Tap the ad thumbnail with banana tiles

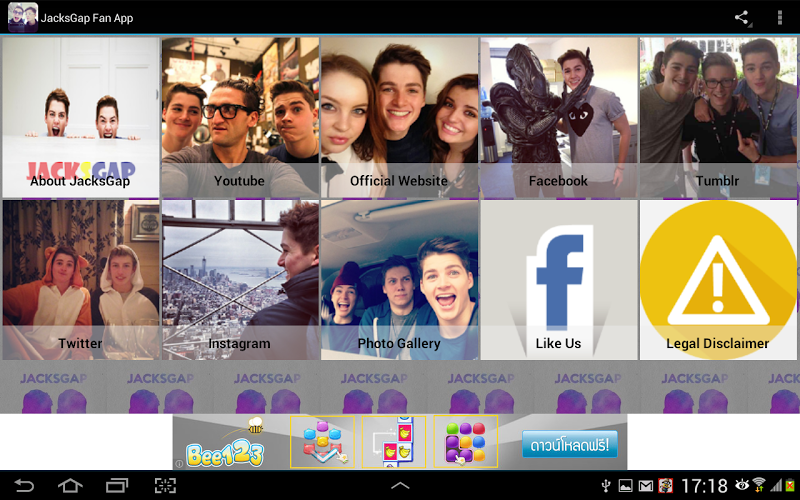[x=393, y=442]
